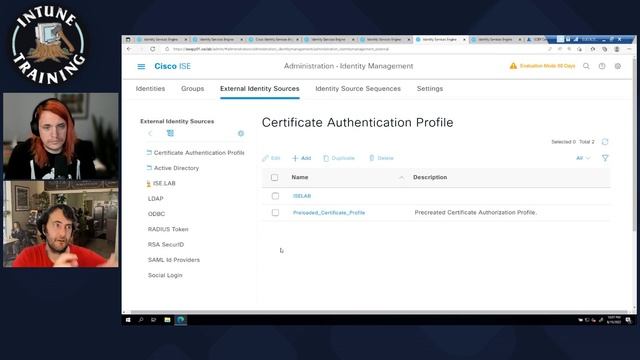Screen dimensions: 640x360
Task: Open the Identity Source Sequences tab
Action: click(x=358, y=89)
